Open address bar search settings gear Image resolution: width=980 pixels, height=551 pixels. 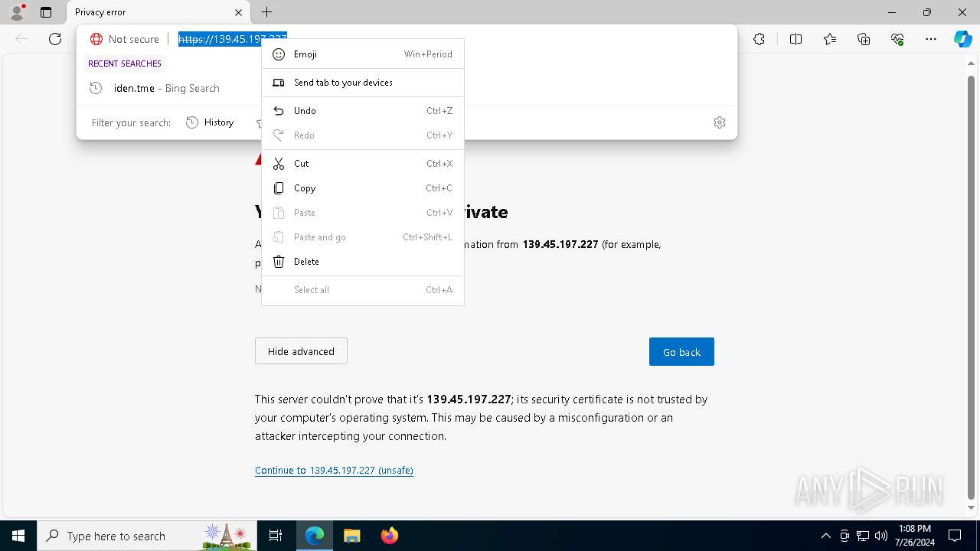tap(720, 122)
